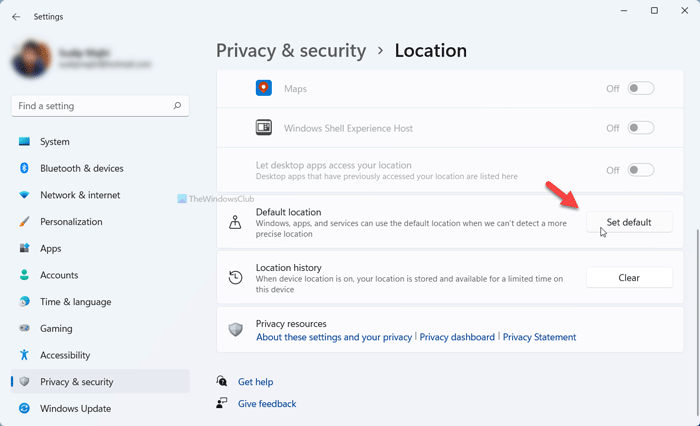Click the Location history clock icon
Image resolution: width=700 pixels, height=426 pixels.
[236, 277]
